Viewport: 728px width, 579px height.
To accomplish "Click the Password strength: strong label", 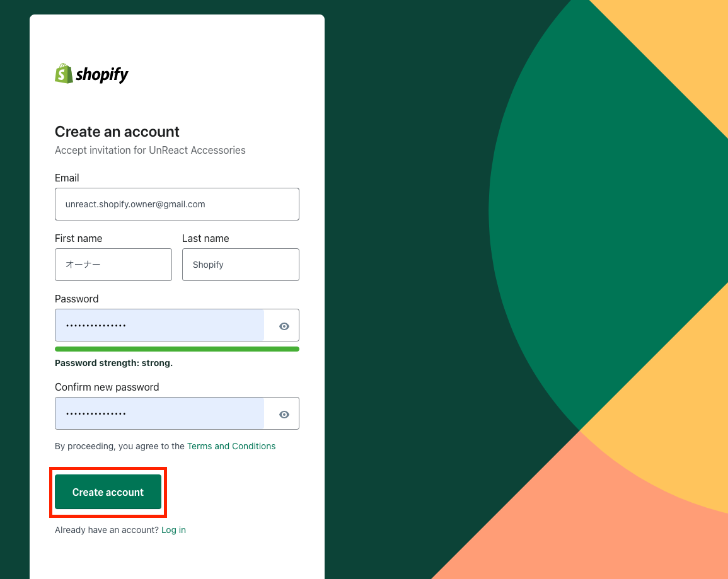I will point(113,363).
